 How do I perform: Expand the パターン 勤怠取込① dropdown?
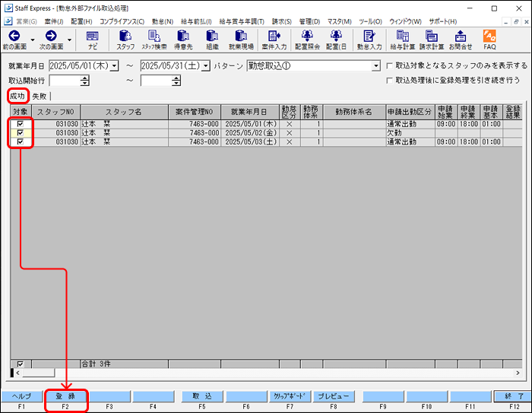[x=376, y=65]
